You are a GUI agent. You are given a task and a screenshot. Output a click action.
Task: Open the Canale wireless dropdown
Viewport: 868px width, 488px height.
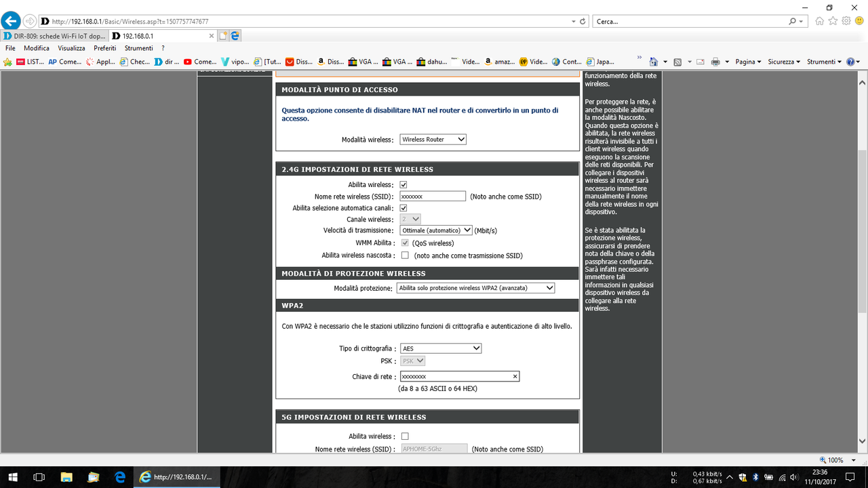click(x=410, y=220)
